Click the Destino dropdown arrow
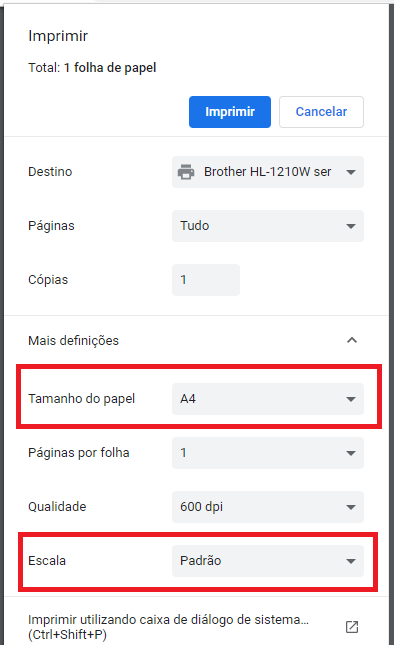This screenshot has width=394, height=645. [x=351, y=172]
